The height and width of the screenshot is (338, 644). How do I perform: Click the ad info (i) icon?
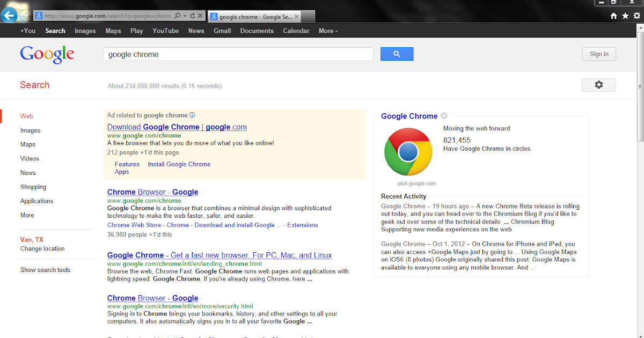(x=192, y=115)
